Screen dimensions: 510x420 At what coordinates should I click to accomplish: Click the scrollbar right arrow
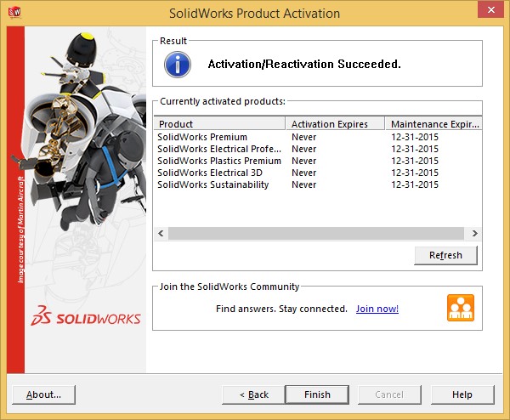(x=475, y=234)
